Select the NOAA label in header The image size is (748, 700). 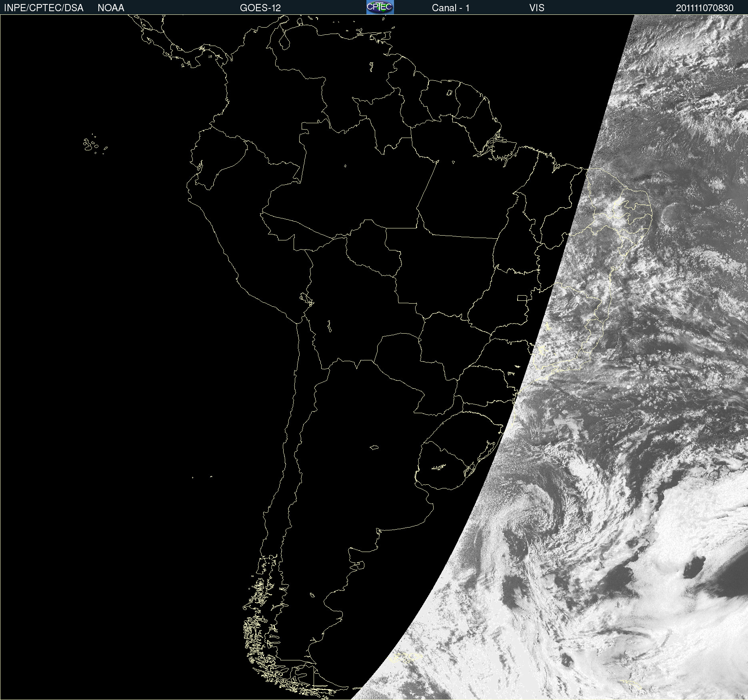(x=111, y=8)
